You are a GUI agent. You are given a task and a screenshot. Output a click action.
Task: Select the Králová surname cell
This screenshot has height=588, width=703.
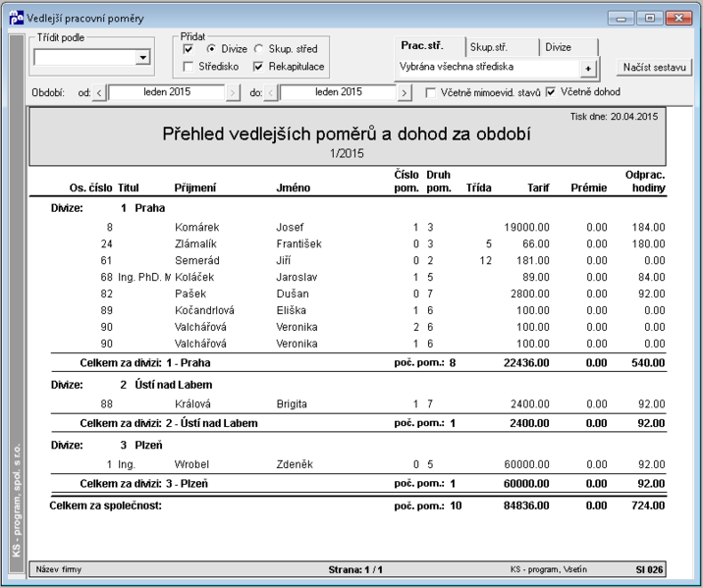[x=192, y=403]
